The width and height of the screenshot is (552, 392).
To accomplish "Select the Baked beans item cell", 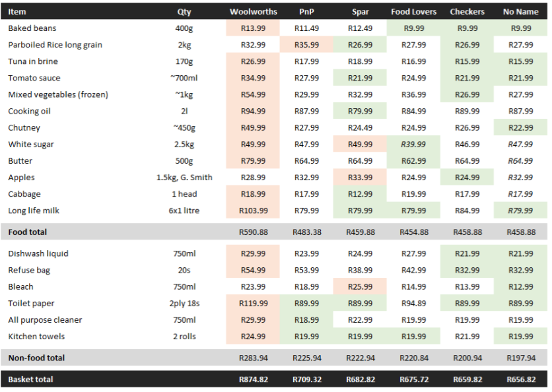I will pos(32,28).
